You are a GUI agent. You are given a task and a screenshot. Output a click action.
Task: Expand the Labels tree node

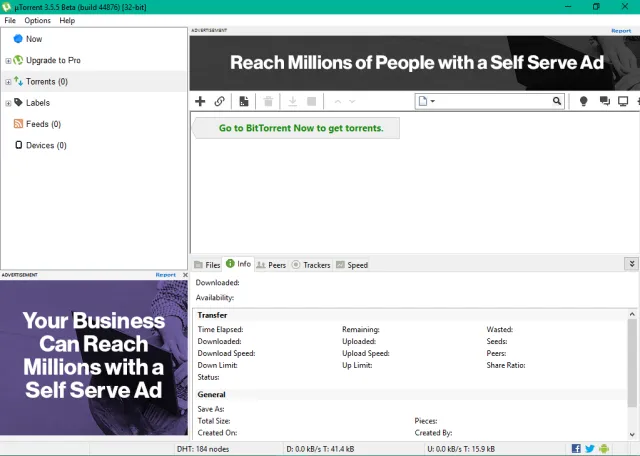click(8, 103)
